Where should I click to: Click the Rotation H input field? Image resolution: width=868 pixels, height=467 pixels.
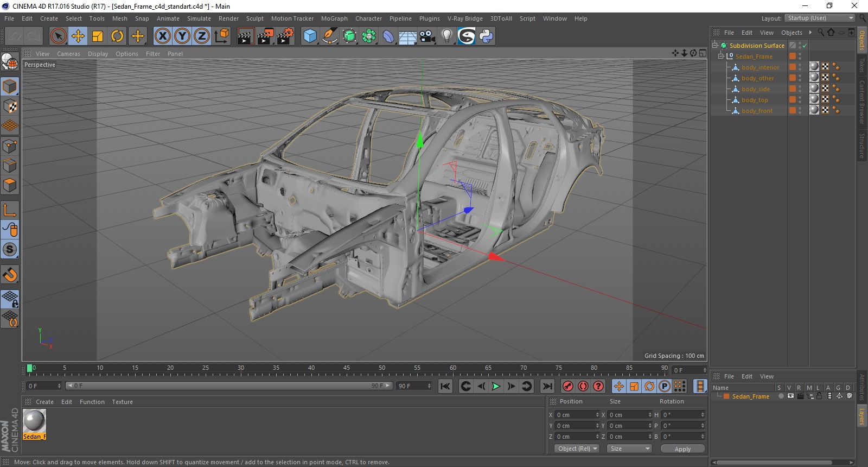click(684, 415)
